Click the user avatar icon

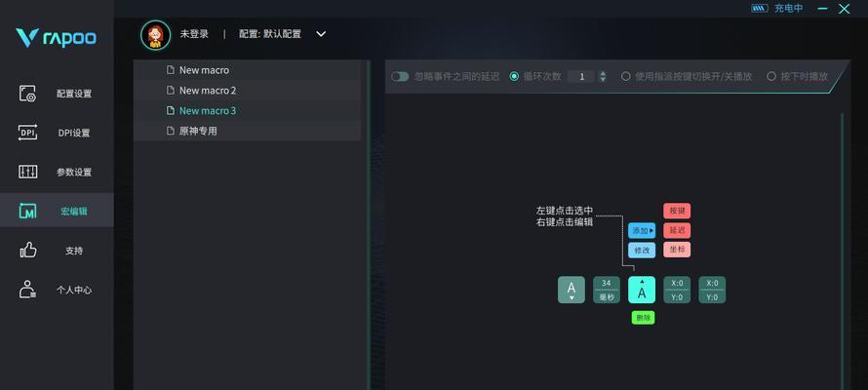pos(155,34)
